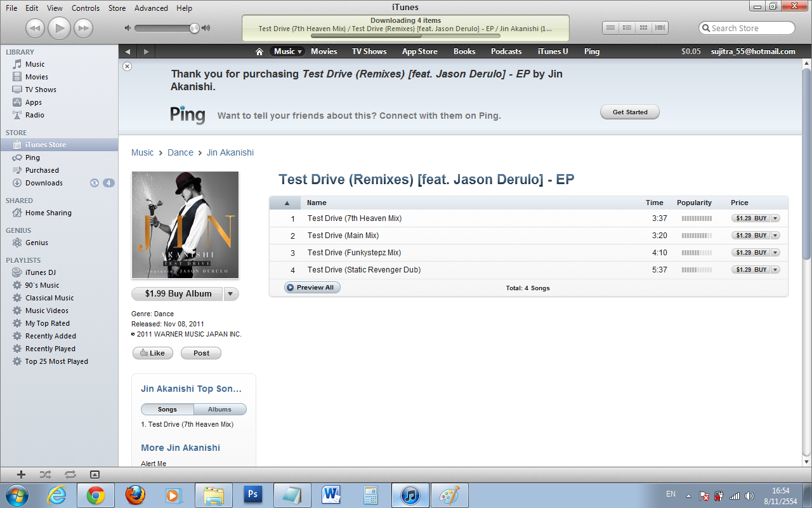Click the minimum volume speaker icon
This screenshot has width=812, height=508.
click(x=128, y=28)
